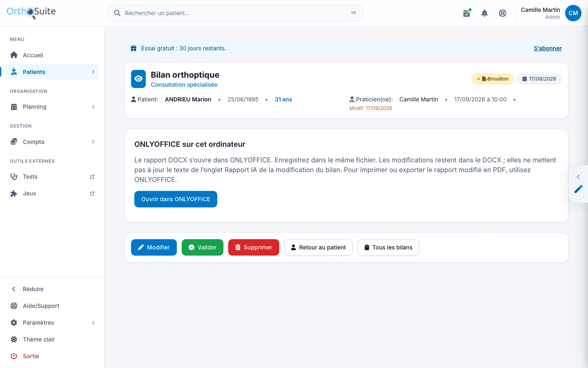Viewport: 588px width, 368px height.
Task: Click the magnifier search icon
Action: [x=117, y=13]
